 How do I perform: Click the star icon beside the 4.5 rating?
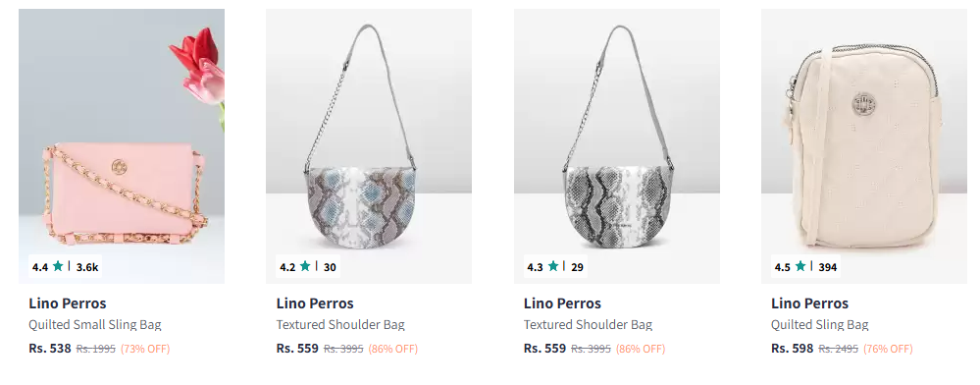(x=800, y=266)
